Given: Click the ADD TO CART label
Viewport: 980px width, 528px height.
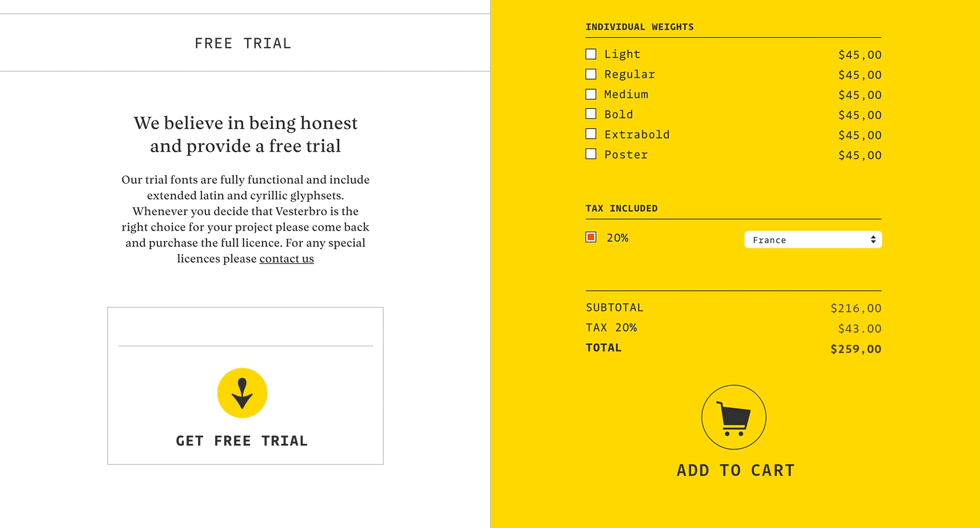Looking at the screenshot, I should point(736,470).
